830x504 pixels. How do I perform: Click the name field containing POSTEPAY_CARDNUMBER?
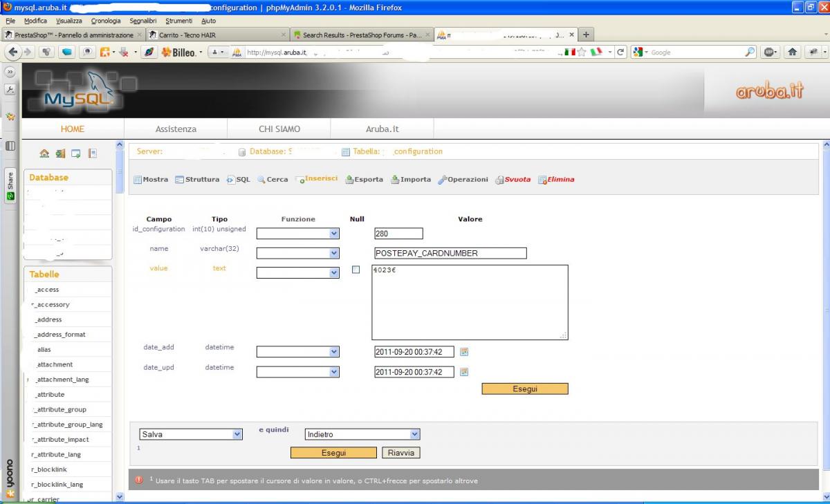[450, 253]
